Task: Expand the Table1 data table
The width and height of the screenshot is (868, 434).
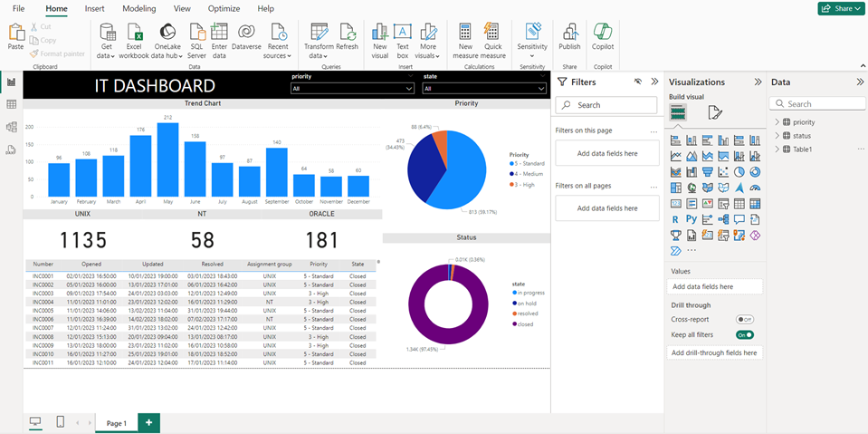Action: [x=777, y=149]
